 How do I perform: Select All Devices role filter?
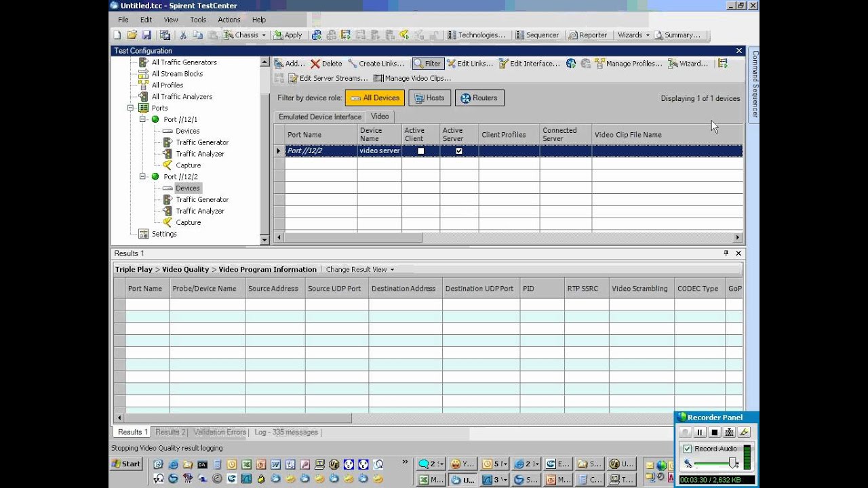(x=375, y=98)
